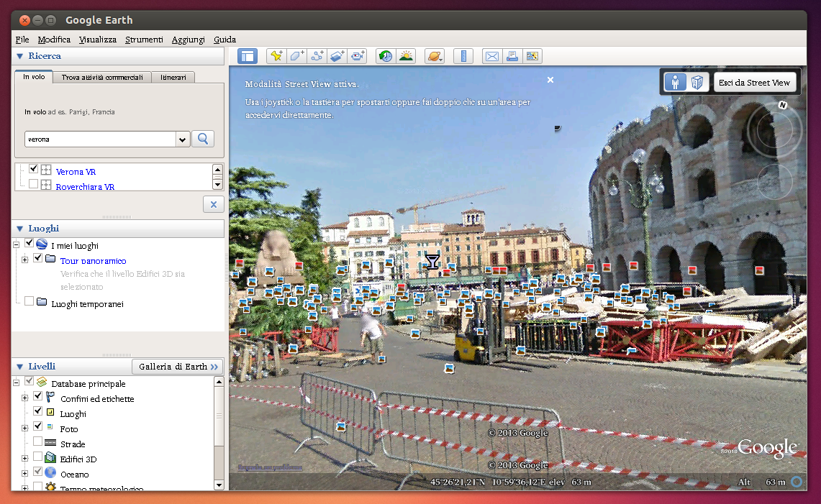Show historical imagery with the clock icon
This screenshot has height=504, width=821.
click(x=386, y=56)
